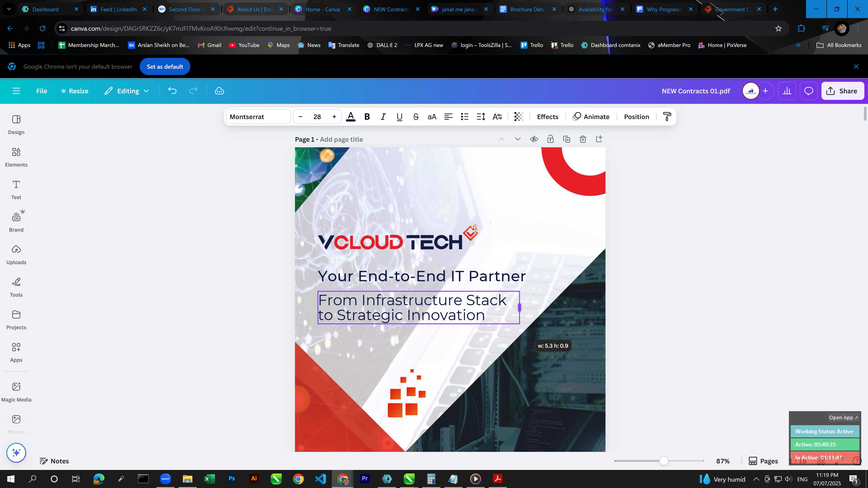The width and height of the screenshot is (868, 488).
Task: Dismiss the default browser notification bar
Action: pyautogui.click(x=856, y=67)
